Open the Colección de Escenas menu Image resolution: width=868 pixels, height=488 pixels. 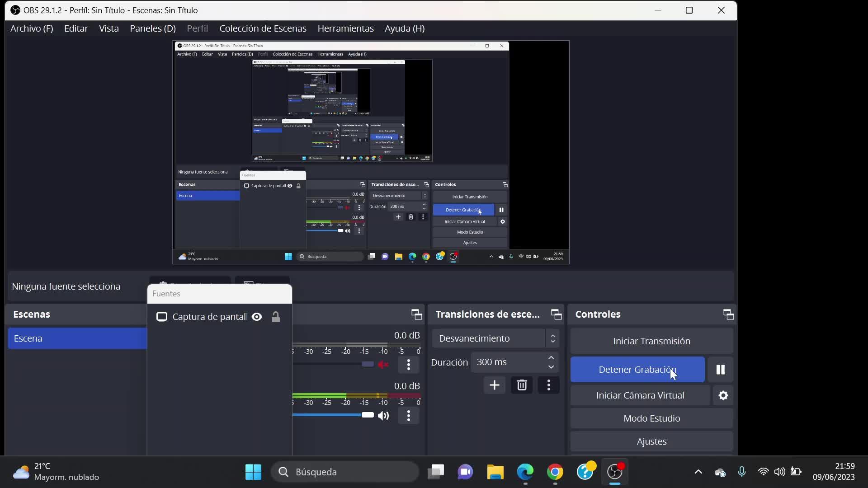tap(263, 28)
